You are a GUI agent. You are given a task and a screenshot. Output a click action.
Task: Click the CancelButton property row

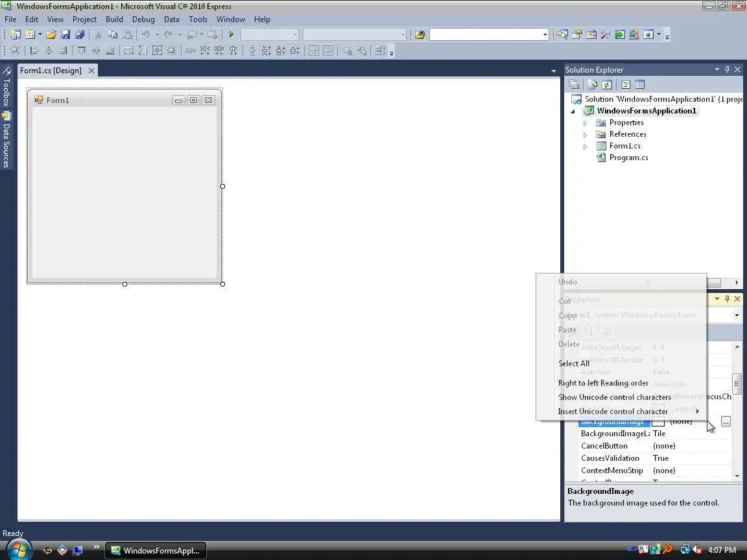(x=655, y=446)
